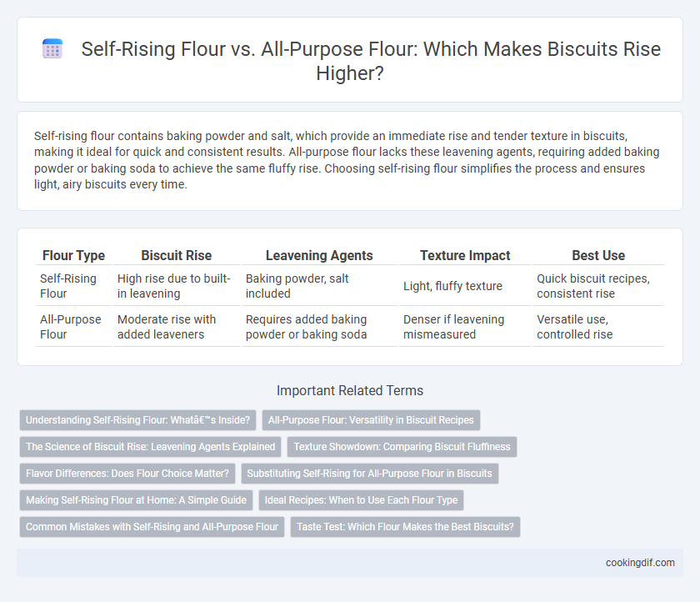Open 'All-Purpose Flour: Versatility in Biscuit Recipes'
The width and height of the screenshot is (700, 602).
click(x=371, y=420)
